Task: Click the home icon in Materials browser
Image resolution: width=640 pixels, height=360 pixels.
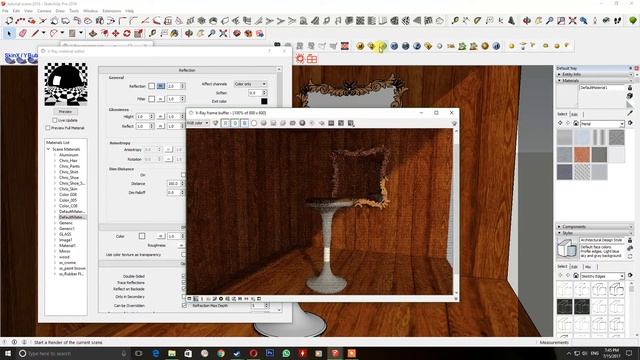Action: pos(576,123)
